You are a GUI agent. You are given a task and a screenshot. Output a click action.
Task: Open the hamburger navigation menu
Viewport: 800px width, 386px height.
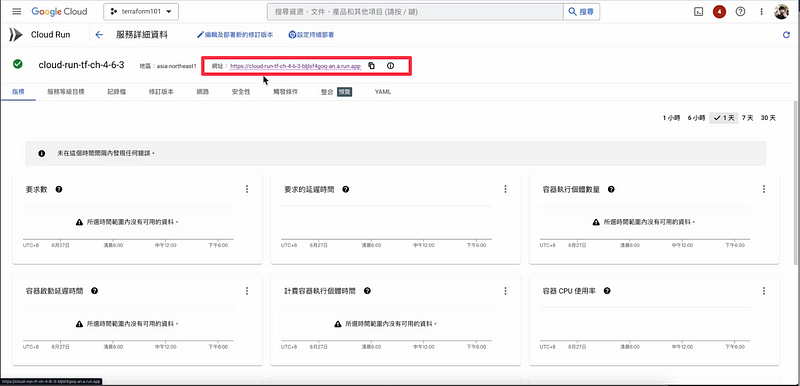(x=17, y=11)
